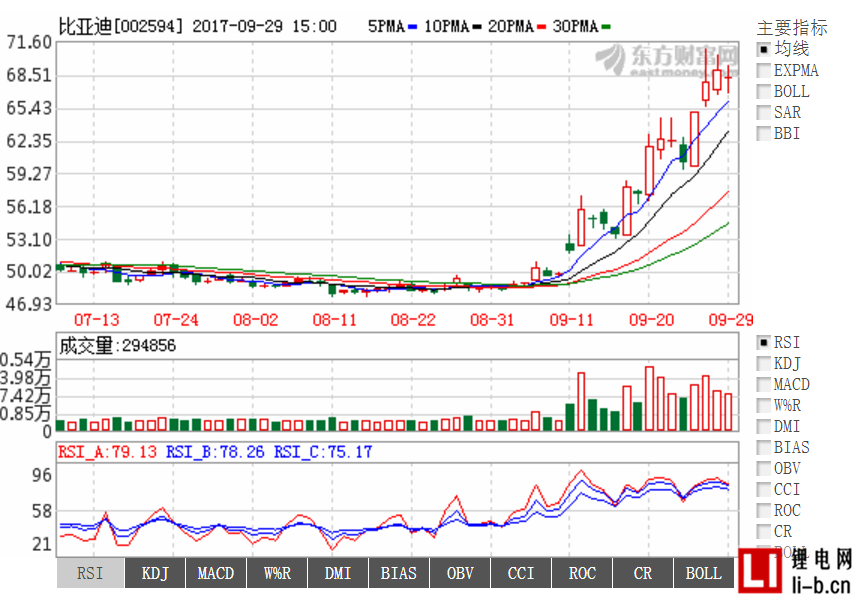This screenshot has width=854, height=595.
Task: Enable the ROC checkbox in side list
Action: click(764, 511)
